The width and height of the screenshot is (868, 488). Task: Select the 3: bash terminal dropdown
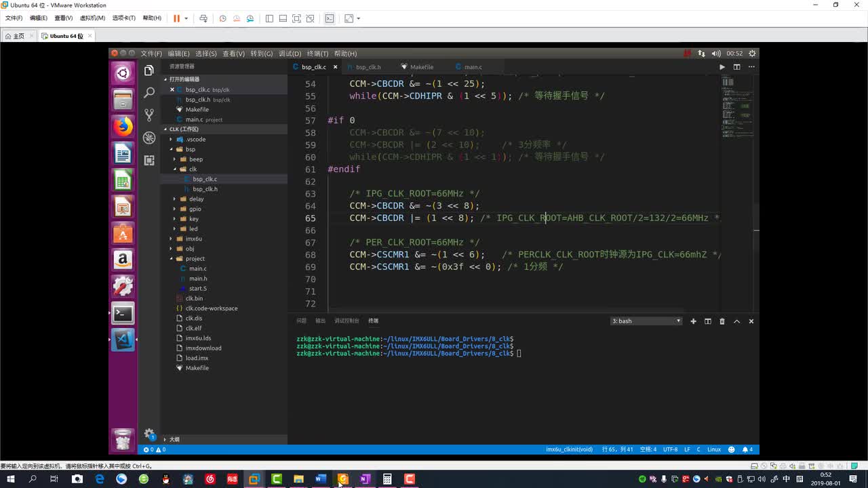tap(646, 321)
